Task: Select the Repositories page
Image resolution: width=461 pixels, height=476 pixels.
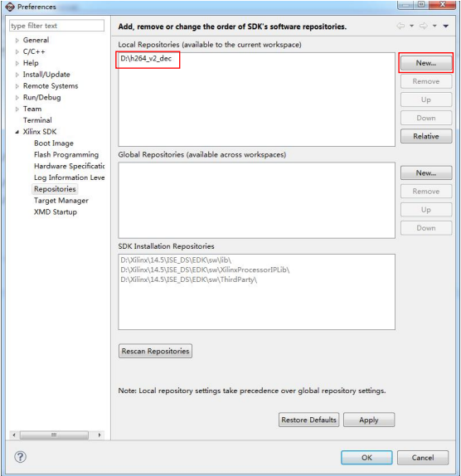Action: (55, 189)
